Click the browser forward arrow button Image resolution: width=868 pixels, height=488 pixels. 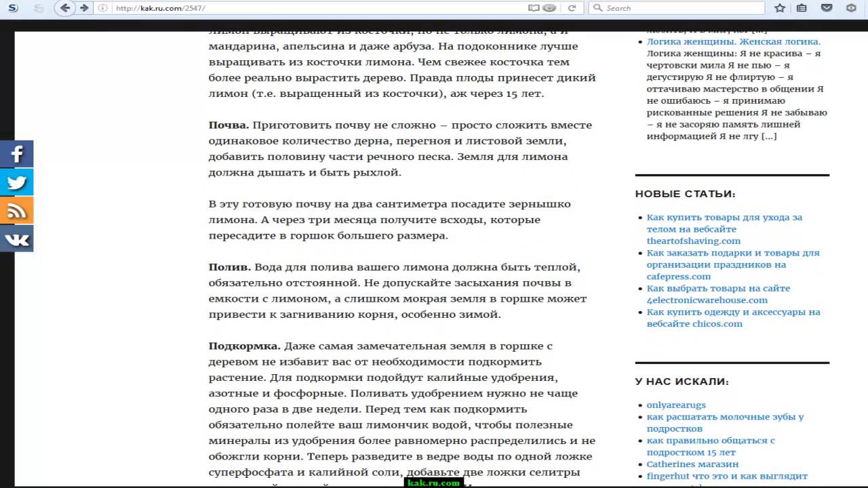tap(84, 8)
